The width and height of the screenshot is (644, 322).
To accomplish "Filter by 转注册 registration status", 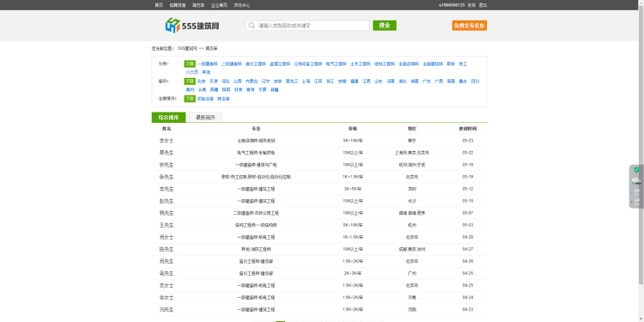I will [x=223, y=99].
